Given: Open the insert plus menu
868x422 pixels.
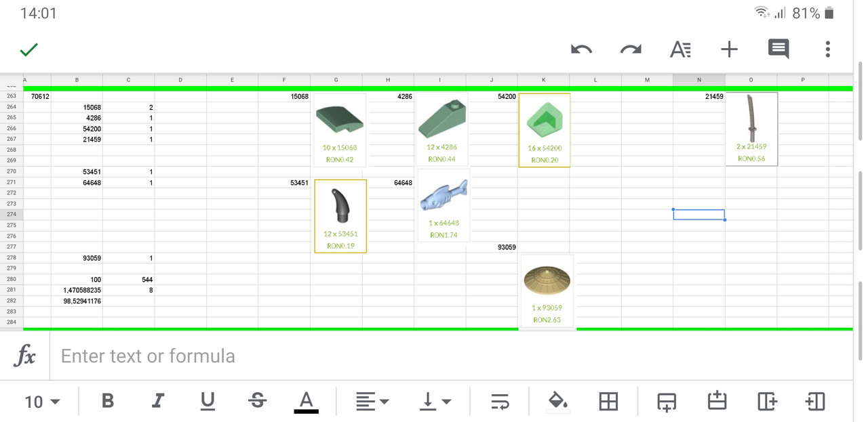Looking at the screenshot, I should point(729,49).
